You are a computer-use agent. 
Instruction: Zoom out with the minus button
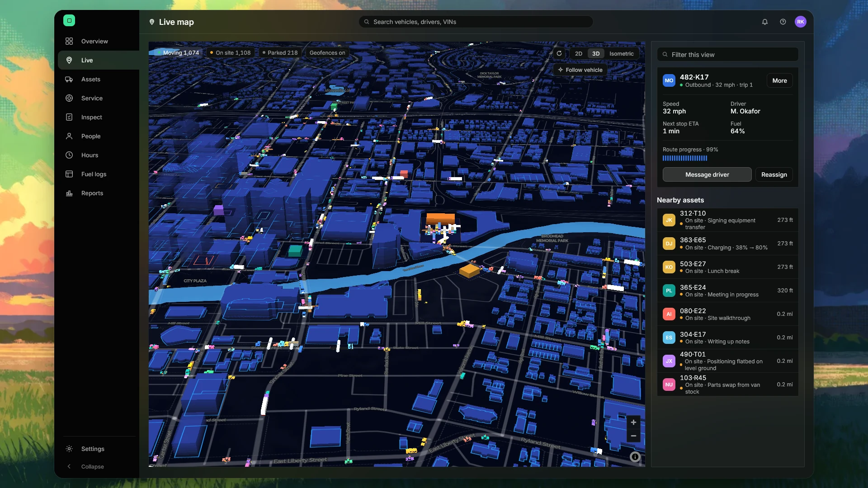coord(633,436)
